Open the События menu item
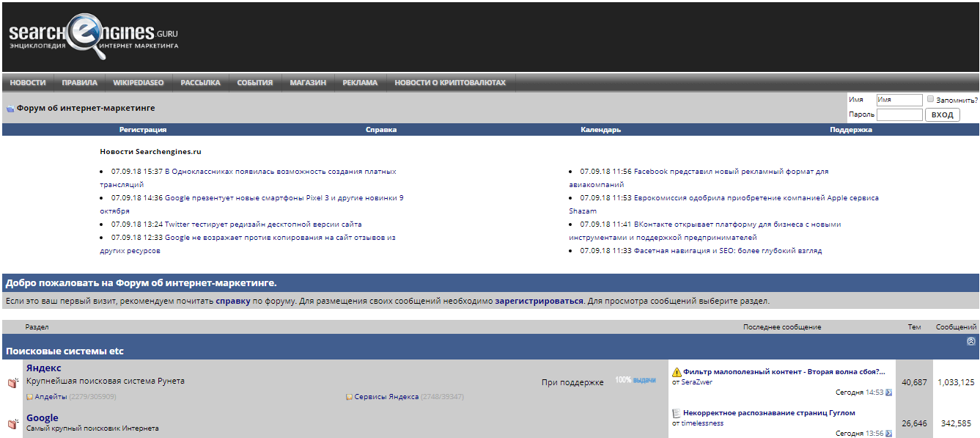The width and height of the screenshot is (980, 438). (254, 83)
